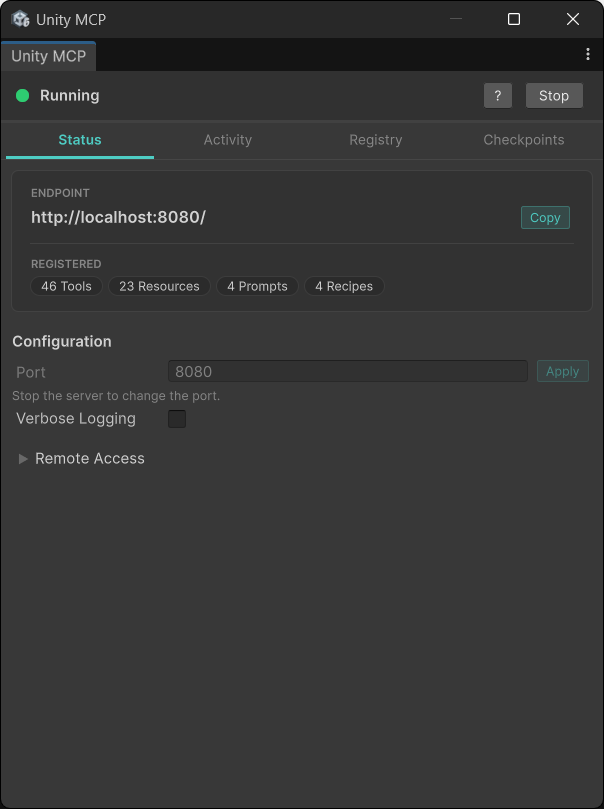
Task: Click the Remote Access label
Action: click(x=90, y=459)
